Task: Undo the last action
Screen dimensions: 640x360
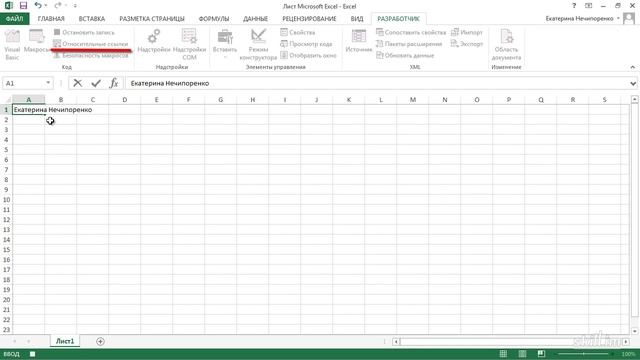Action: pyautogui.click(x=38, y=6)
